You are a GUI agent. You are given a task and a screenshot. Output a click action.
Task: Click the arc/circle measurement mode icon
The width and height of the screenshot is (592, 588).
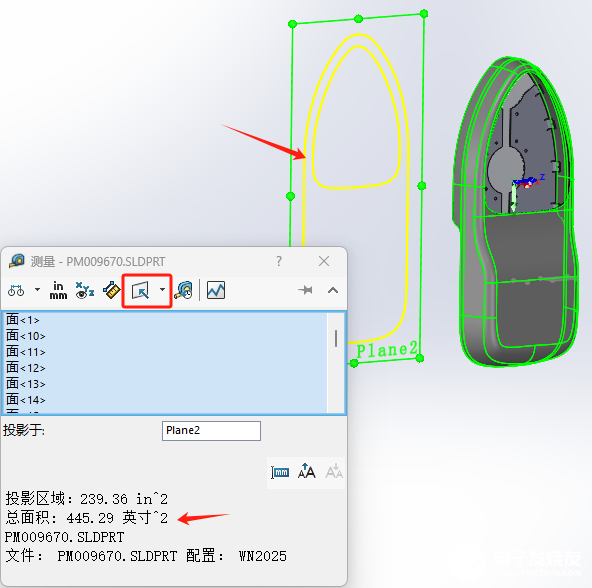(16, 290)
